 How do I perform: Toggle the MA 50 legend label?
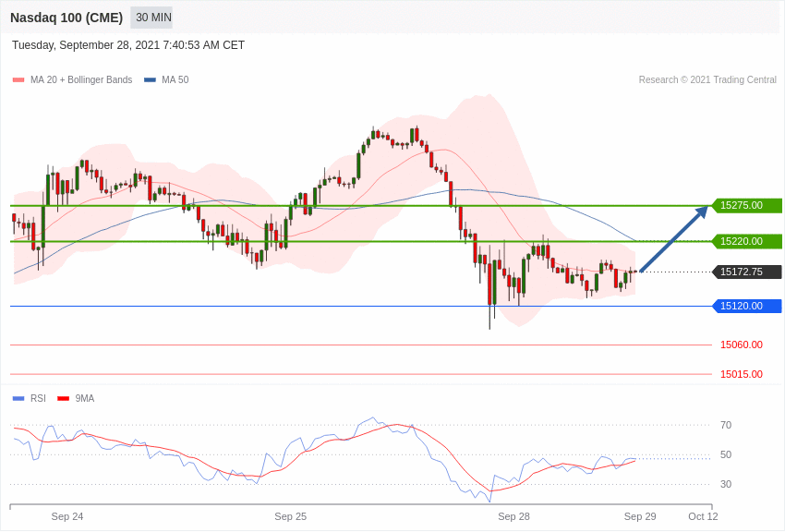[x=175, y=80]
